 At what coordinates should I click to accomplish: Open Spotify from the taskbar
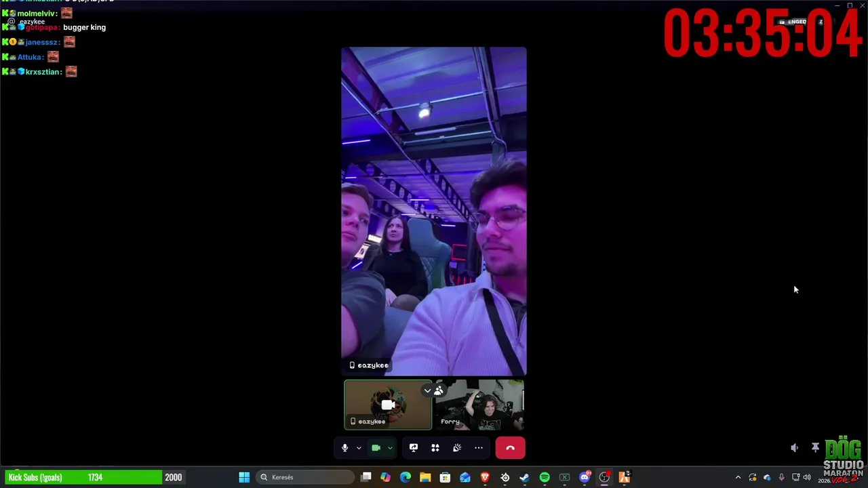545,477
